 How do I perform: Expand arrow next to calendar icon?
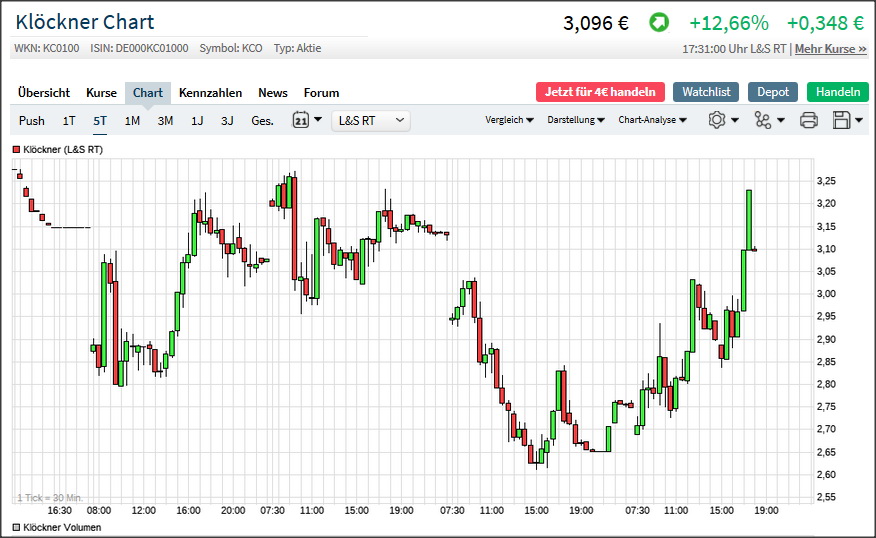tap(318, 119)
